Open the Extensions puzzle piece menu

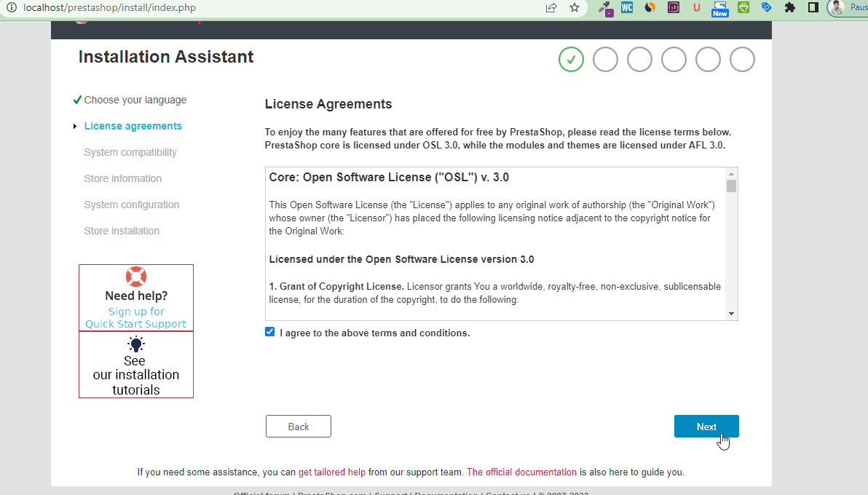(790, 8)
